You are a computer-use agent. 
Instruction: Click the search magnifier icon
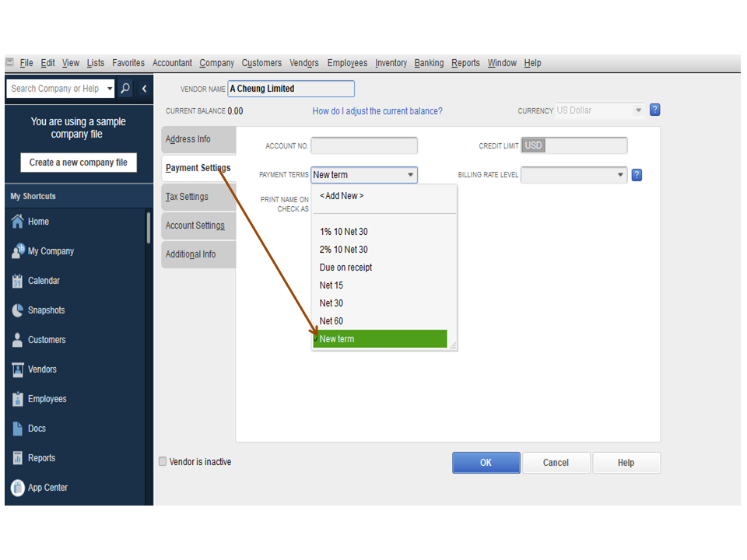pos(125,88)
